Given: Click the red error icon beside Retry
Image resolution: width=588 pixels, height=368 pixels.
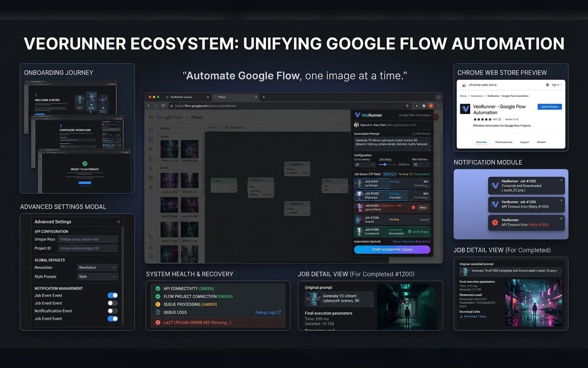Looking at the screenshot, I should (x=413, y=208).
